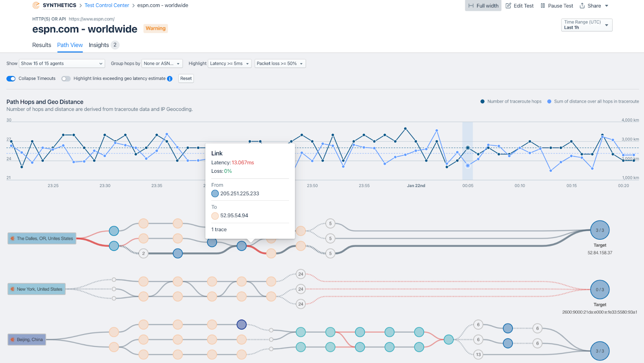Select the 205.251.225.233 source hop node
The height and width of the screenshot is (363, 644).
click(x=241, y=246)
